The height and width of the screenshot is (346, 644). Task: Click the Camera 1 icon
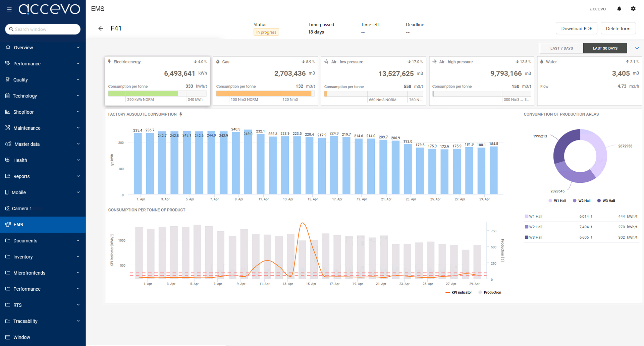pyautogui.click(x=8, y=208)
